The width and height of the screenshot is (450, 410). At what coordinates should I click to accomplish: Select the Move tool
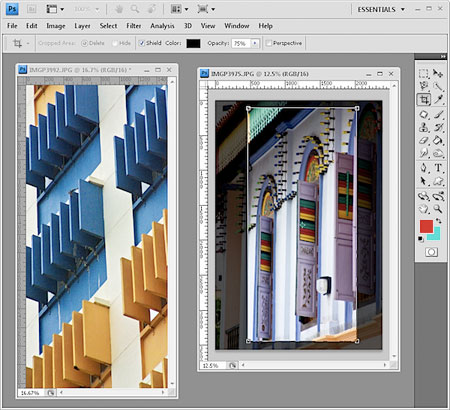point(438,73)
